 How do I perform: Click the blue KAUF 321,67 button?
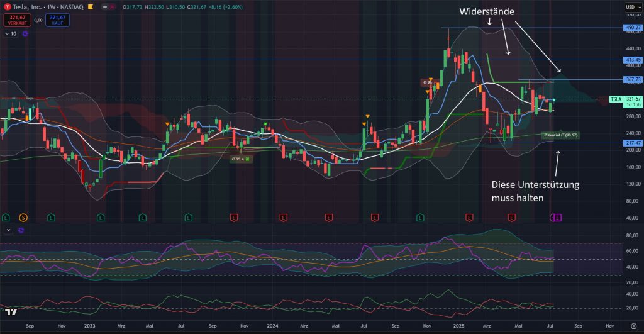(x=57, y=20)
